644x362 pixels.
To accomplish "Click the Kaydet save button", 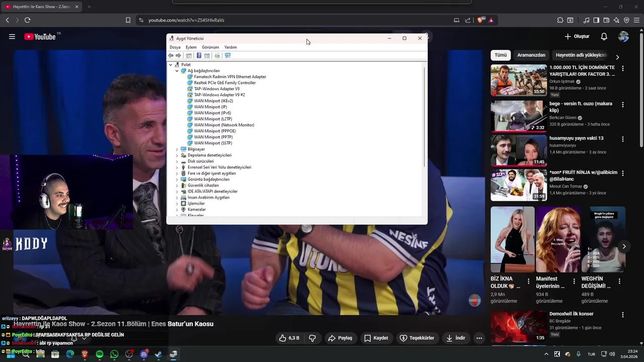I will (376, 338).
